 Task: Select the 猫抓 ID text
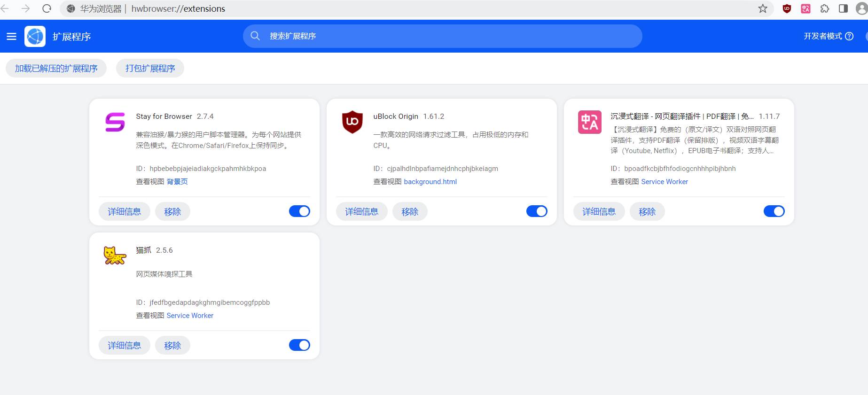(203, 302)
